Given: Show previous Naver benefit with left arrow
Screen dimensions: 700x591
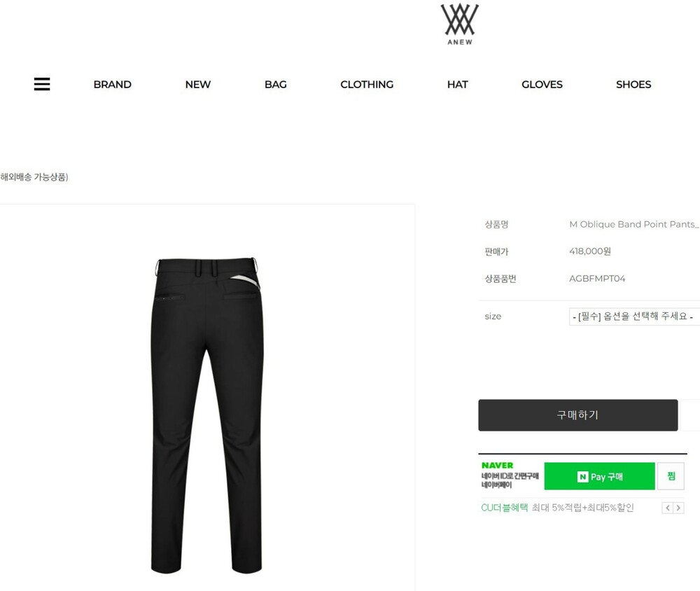Looking at the screenshot, I should point(667,508).
